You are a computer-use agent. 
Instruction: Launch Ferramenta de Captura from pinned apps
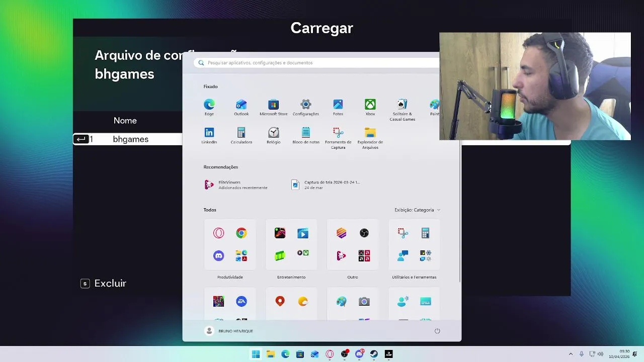(x=338, y=138)
